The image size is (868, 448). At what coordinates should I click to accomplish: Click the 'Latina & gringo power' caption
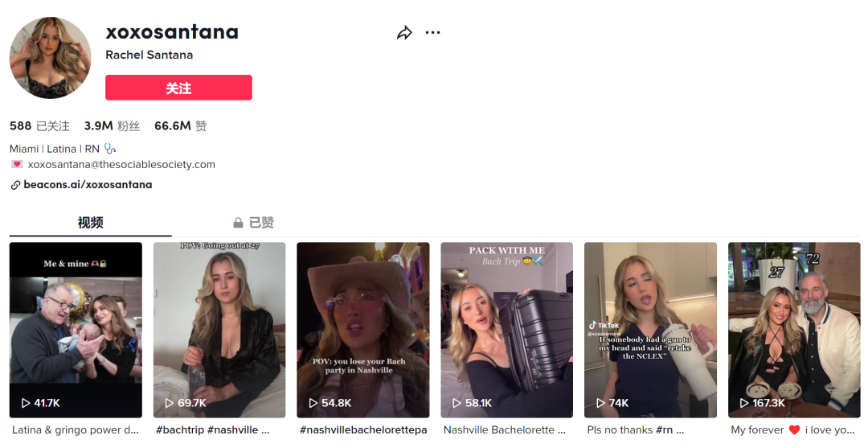point(76,430)
